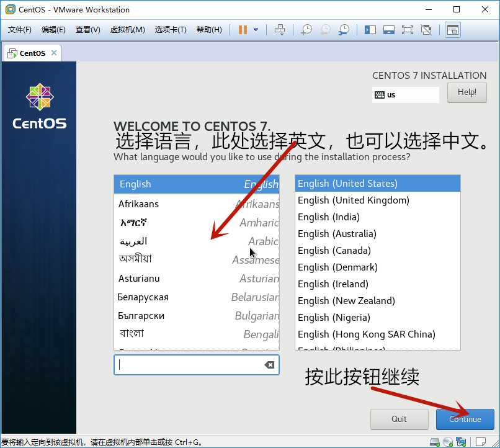Select English (Denmark) locale
Screen dimensions: 500x448
(x=378, y=267)
